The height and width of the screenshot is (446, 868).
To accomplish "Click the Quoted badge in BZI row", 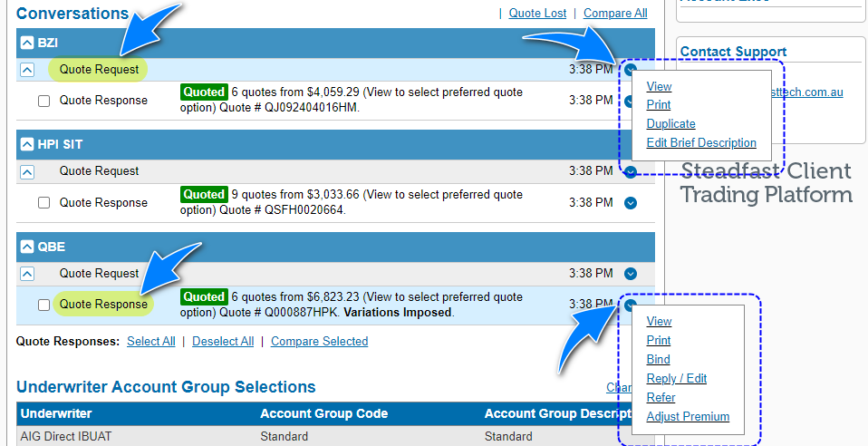I will click(204, 92).
